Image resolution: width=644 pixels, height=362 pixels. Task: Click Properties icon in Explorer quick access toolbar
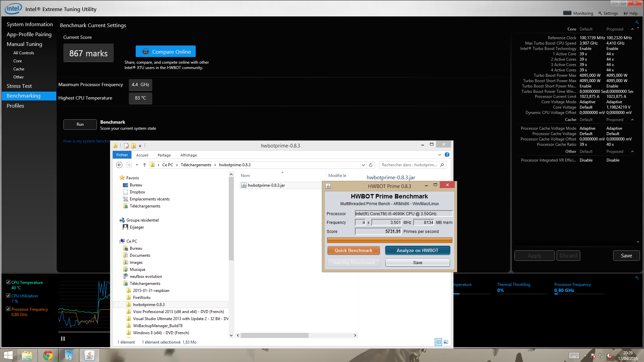coord(126,146)
